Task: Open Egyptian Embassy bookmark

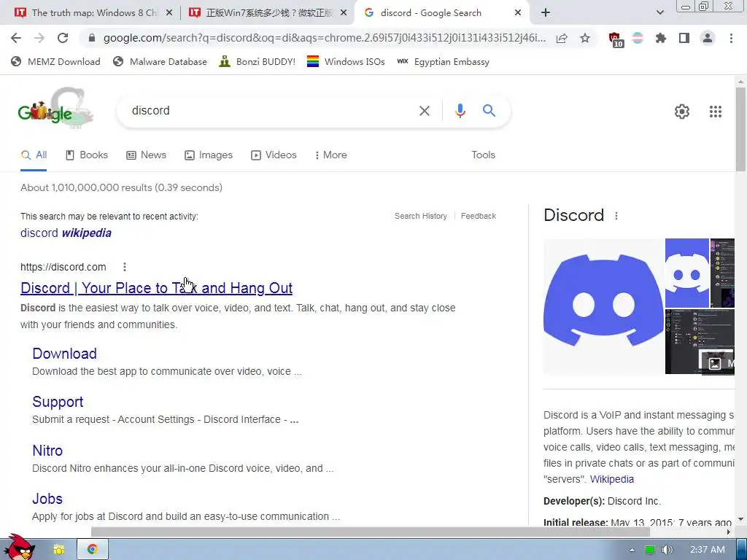Action: pyautogui.click(x=443, y=61)
